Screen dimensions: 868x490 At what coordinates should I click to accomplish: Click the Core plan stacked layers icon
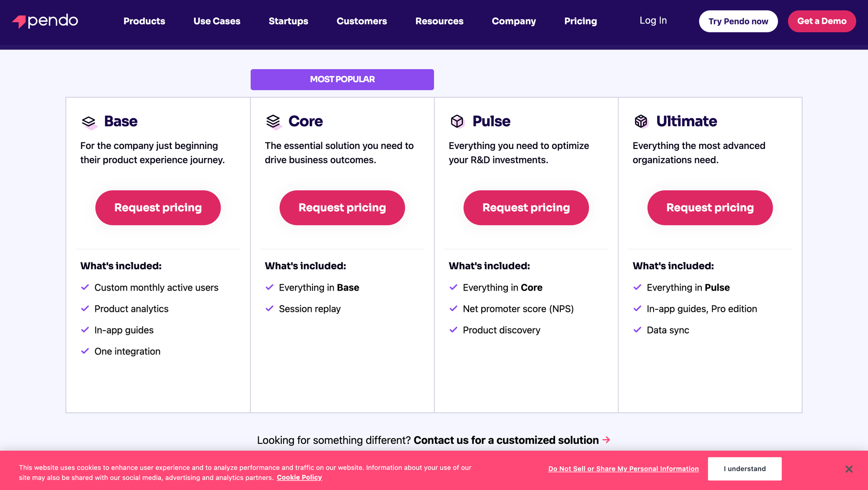[273, 122]
